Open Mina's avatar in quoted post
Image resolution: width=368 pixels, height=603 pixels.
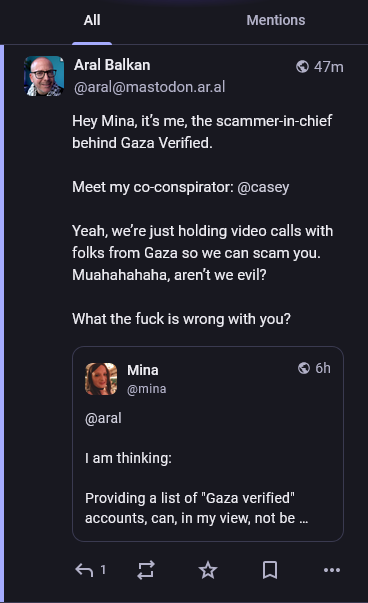click(x=101, y=379)
